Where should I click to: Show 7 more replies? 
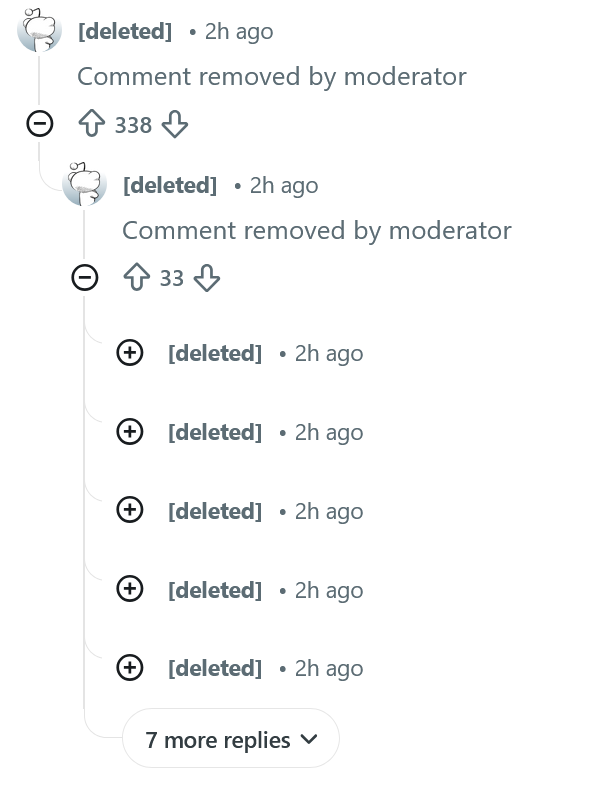pos(231,739)
